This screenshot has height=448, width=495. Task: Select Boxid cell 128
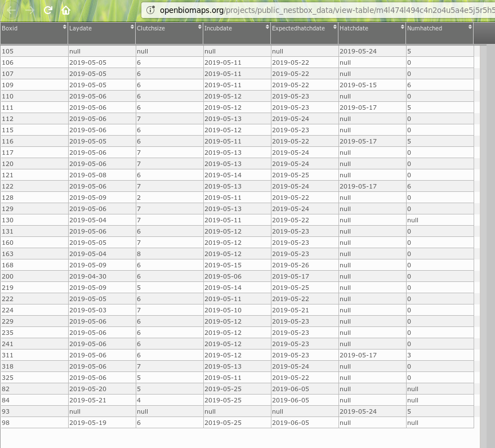(34, 198)
